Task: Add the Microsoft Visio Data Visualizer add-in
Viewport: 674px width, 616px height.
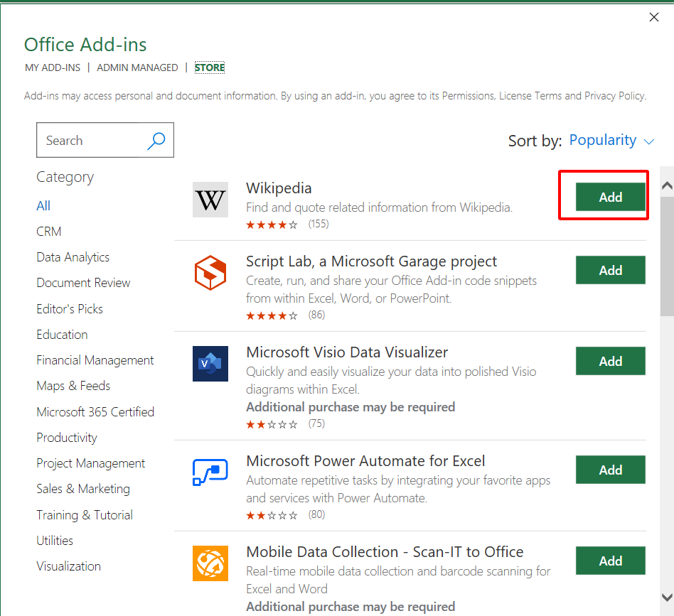Action: coord(610,361)
